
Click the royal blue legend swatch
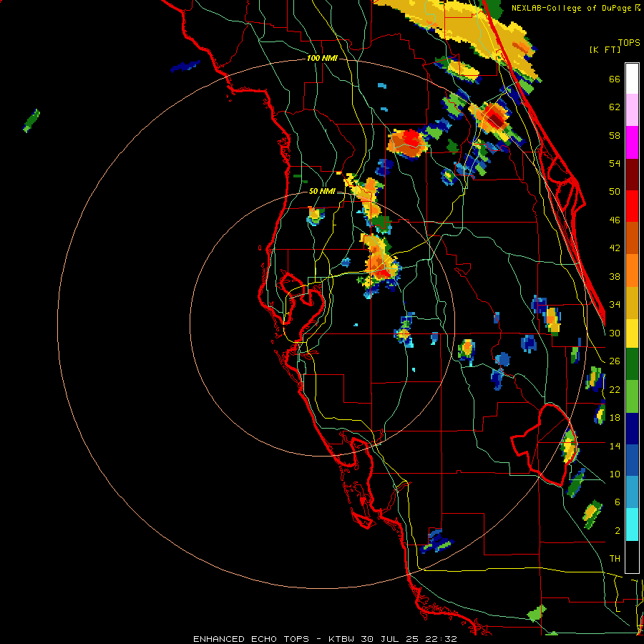[x=632, y=461]
